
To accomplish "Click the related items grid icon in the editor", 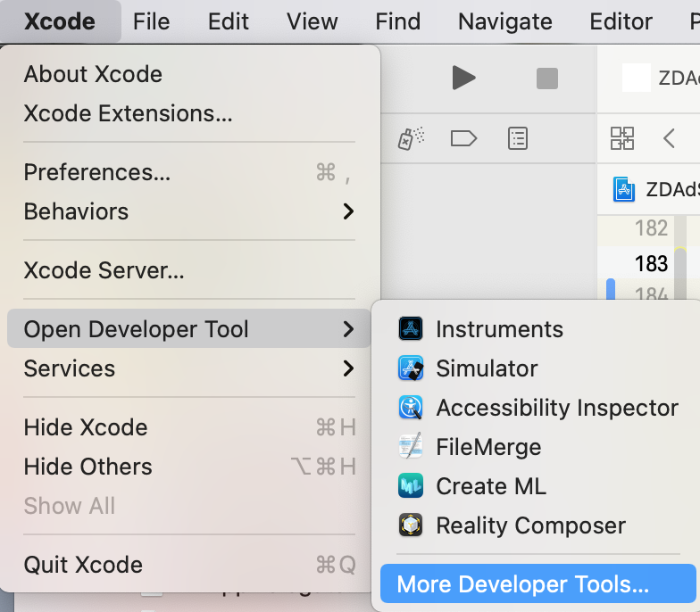I will pos(621,138).
